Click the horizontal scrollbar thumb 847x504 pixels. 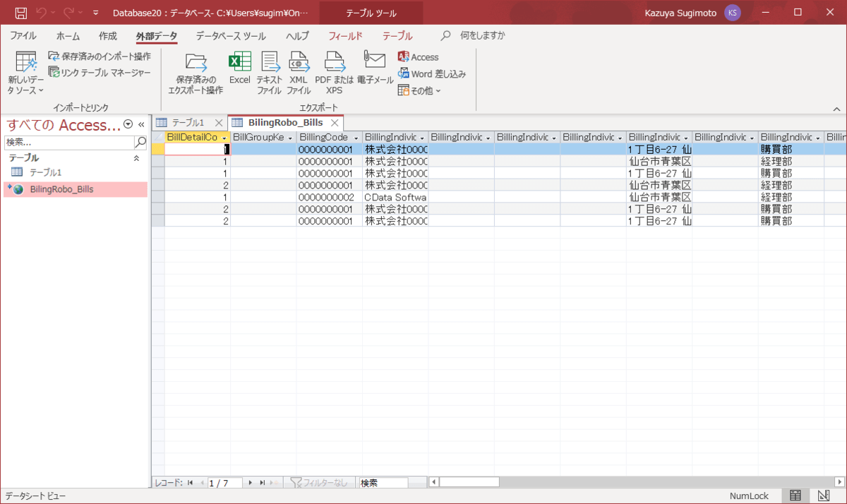(x=469, y=482)
